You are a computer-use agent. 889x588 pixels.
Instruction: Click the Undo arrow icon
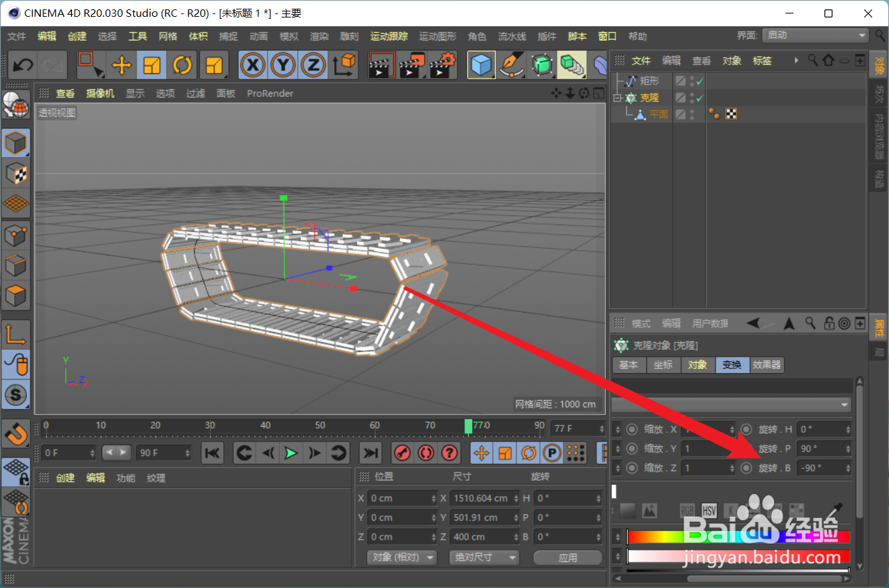click(23, 65)
